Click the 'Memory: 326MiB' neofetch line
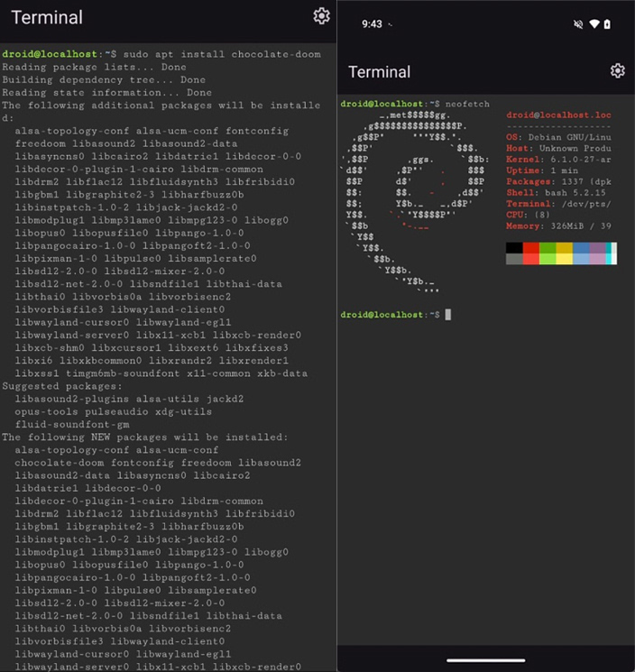Viewport: 635px width, 672px height. pyautogui.click(x=558, y=226)
